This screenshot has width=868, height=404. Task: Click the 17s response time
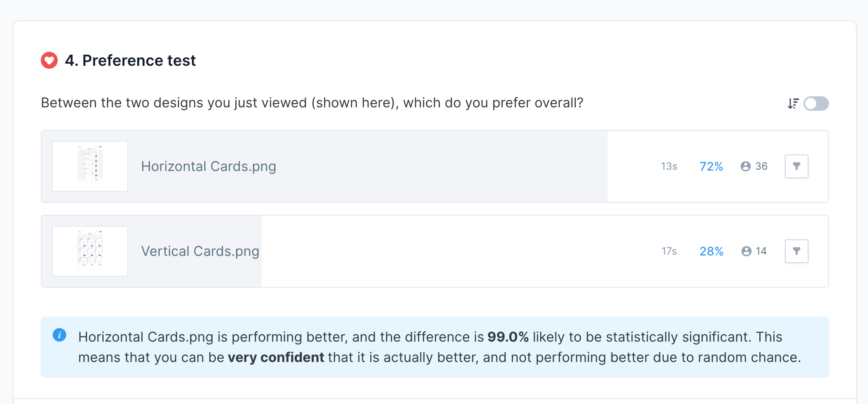tap(669, 251)
